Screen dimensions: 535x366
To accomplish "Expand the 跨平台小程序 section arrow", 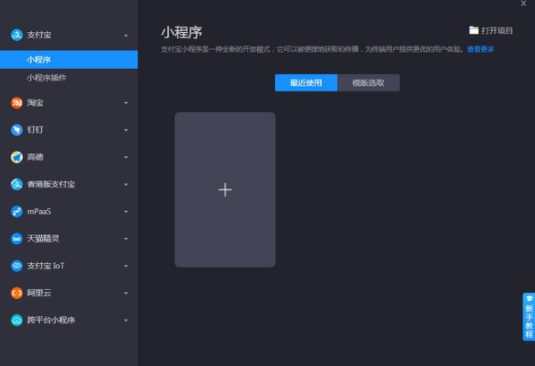I will click(x=126, y=320).
